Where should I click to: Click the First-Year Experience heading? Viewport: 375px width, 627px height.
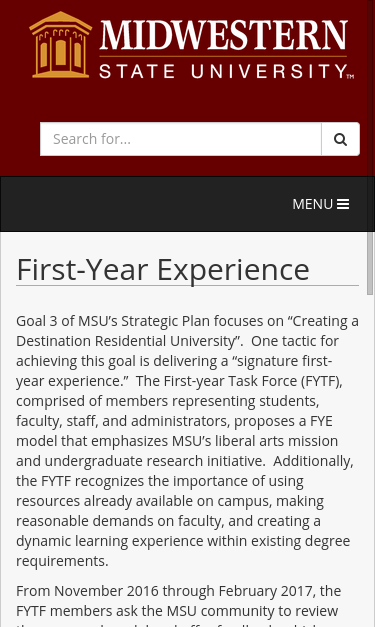[x=163, y=270]
